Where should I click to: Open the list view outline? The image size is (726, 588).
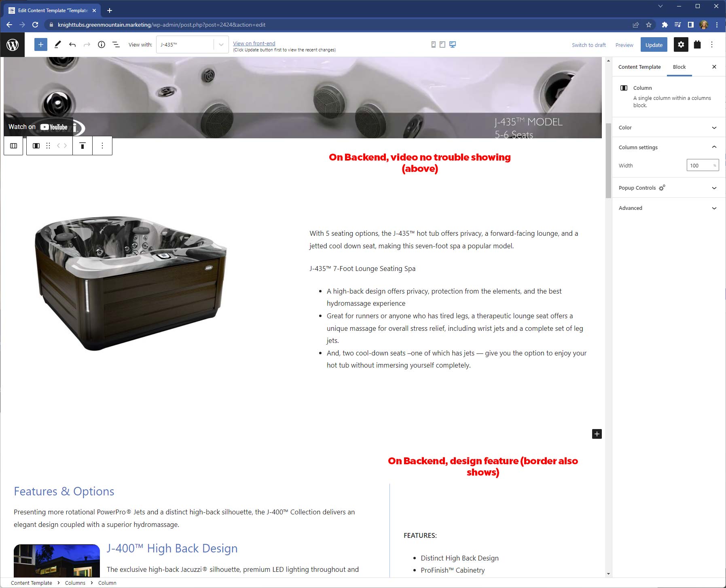tap(116, 44)
